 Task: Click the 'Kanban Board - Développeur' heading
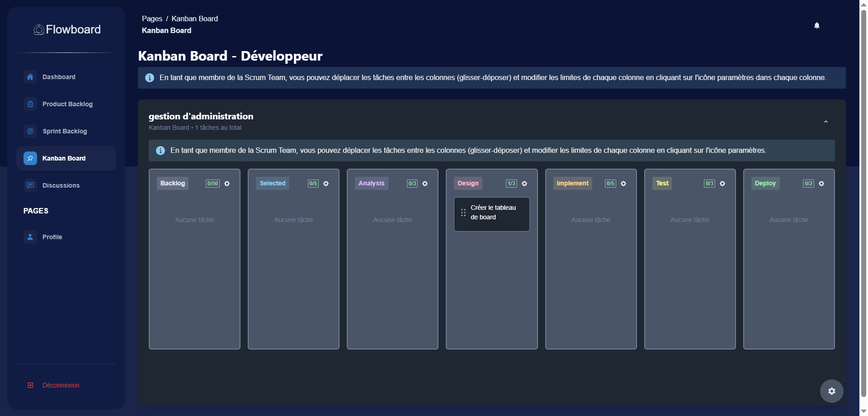coord(230,56)
